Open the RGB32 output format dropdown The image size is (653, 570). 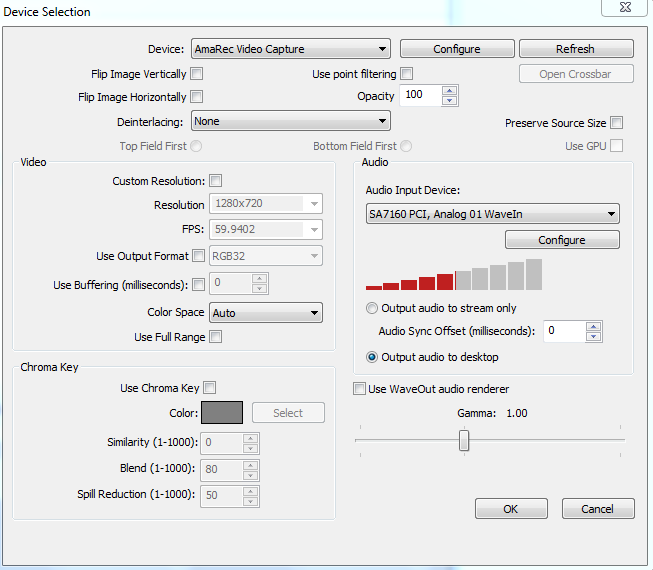pos(266,256)
